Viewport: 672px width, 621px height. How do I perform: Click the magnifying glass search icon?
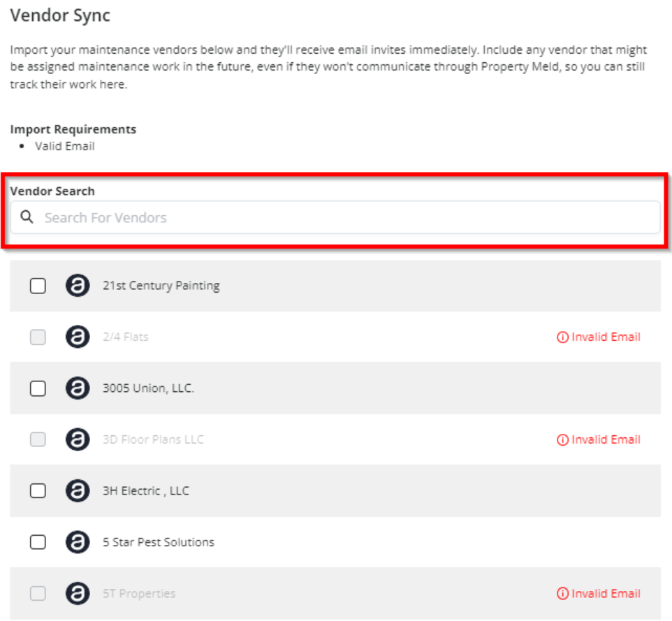[27, 217]
